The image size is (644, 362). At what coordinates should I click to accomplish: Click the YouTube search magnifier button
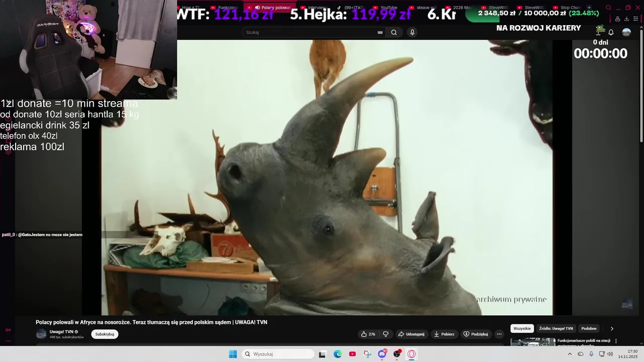point(394,32)
